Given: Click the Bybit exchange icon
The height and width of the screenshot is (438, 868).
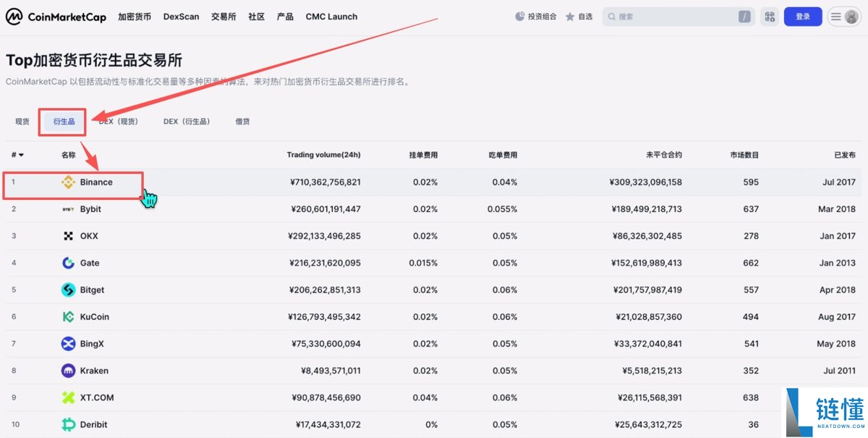Looking at the screenshot, I should pos(67,209).
